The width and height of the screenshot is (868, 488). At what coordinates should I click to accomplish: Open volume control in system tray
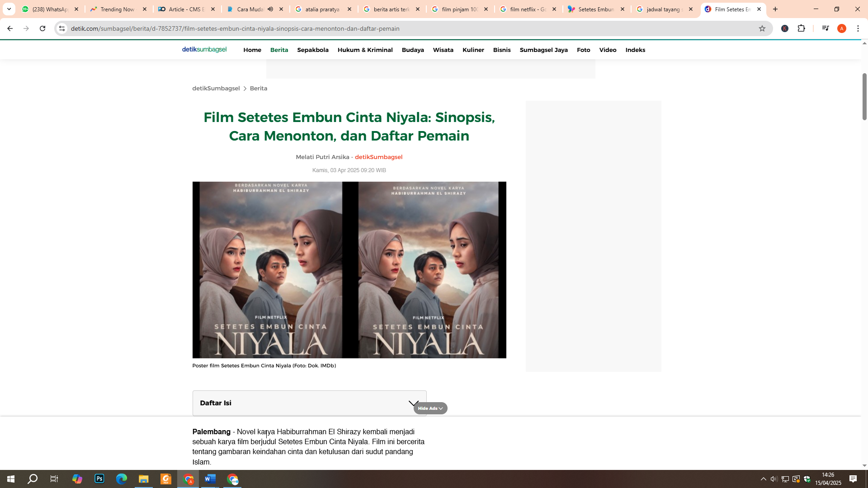774,479
